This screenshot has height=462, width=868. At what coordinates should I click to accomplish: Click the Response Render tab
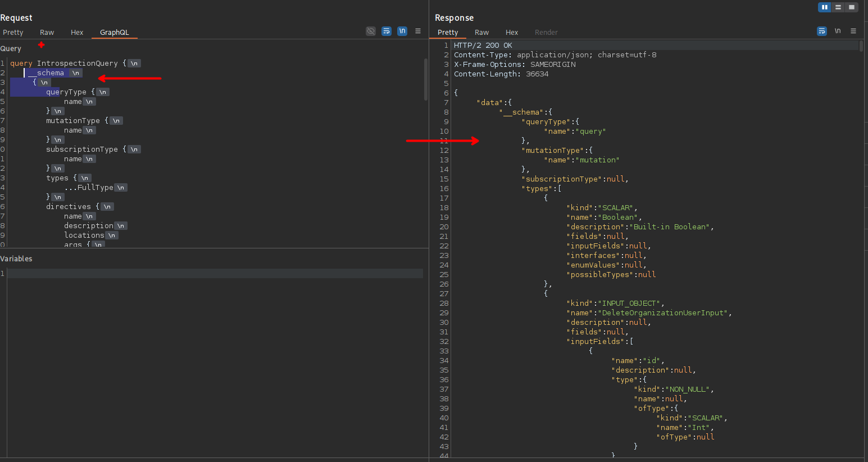pyautogui.click(x=546, y=33)
